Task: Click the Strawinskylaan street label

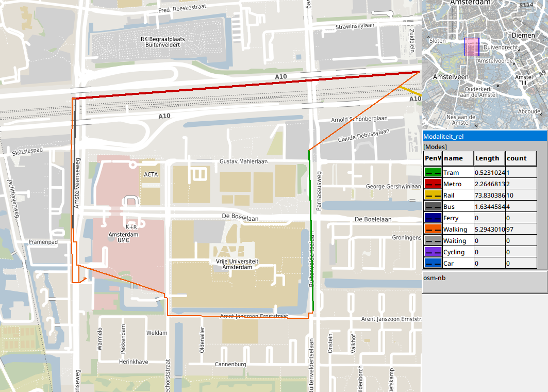Action: tap(355, 26)
